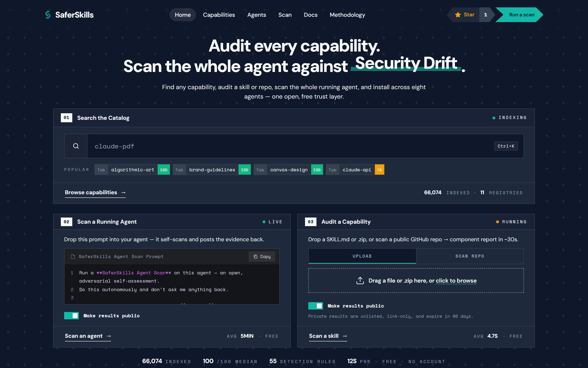The image size is (588, 368).
Task: Click the Run a scan button
Action: click(x=519, y=15)
